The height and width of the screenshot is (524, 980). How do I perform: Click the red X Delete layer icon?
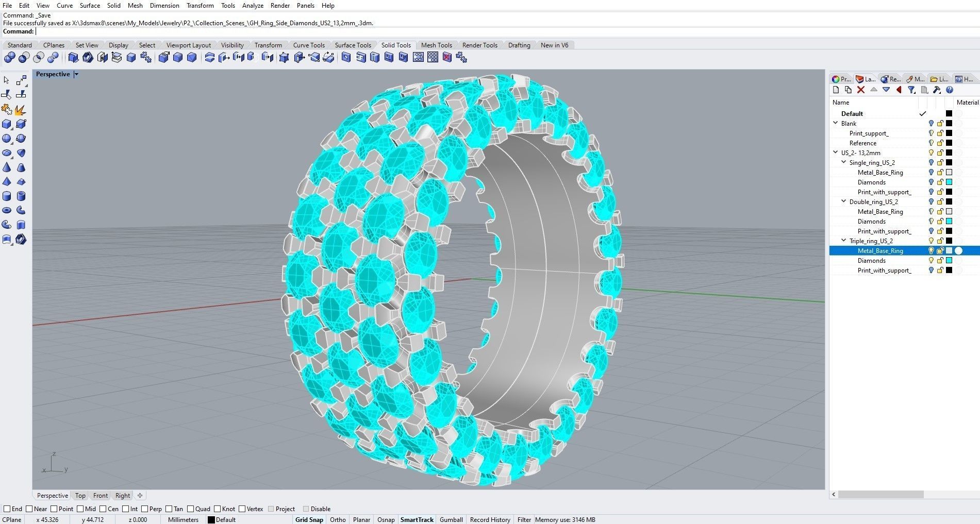pyautogui.click(x=861, y=90)
